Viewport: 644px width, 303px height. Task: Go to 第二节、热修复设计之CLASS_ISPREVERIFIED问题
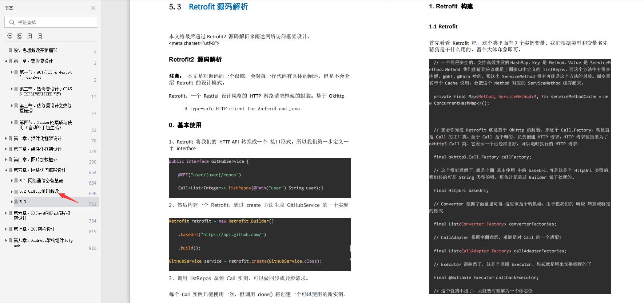pyautogui.click(x=45, y=91)
